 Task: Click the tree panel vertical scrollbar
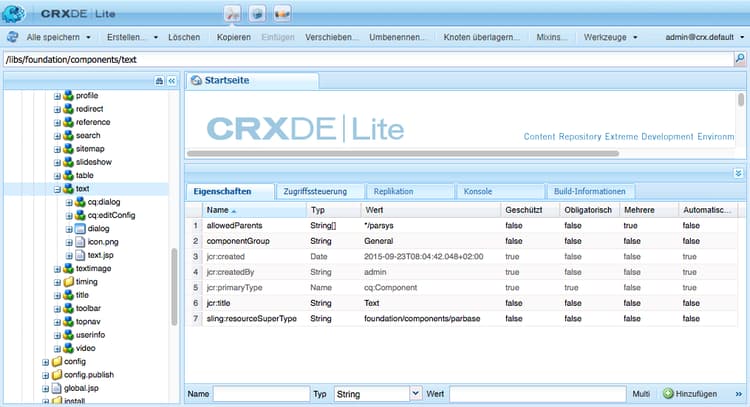tap(174, 287)
